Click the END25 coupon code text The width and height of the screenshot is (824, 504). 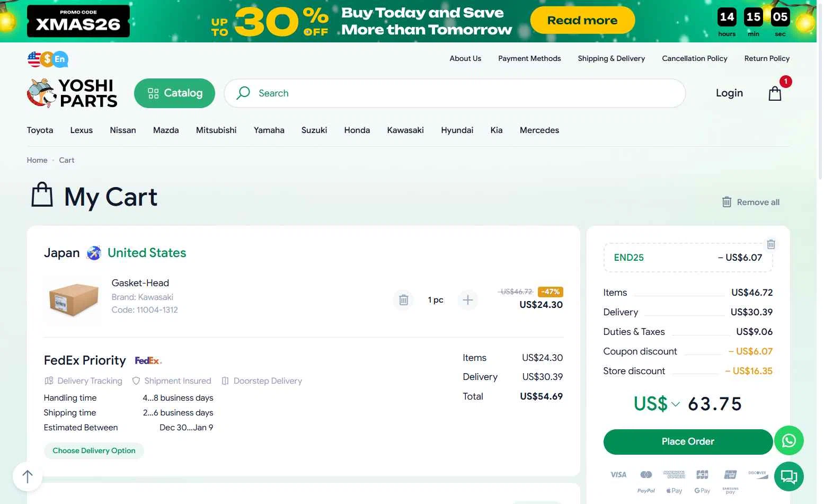(x=629, y=258)
